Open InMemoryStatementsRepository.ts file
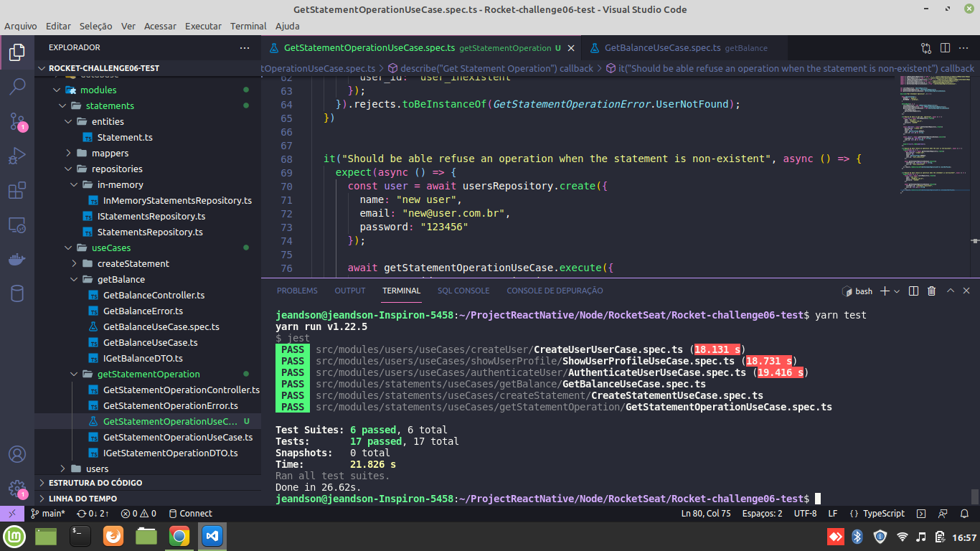The image size is (980, 551). [177, 200]
